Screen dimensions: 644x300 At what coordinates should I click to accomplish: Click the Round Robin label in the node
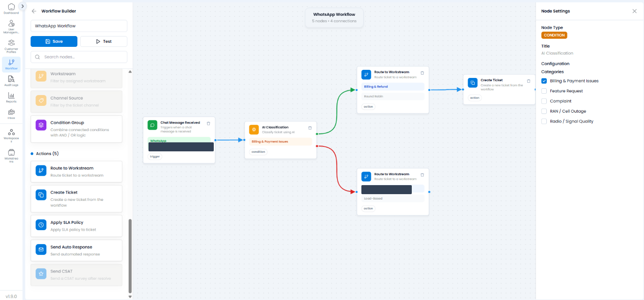(374, 96)
